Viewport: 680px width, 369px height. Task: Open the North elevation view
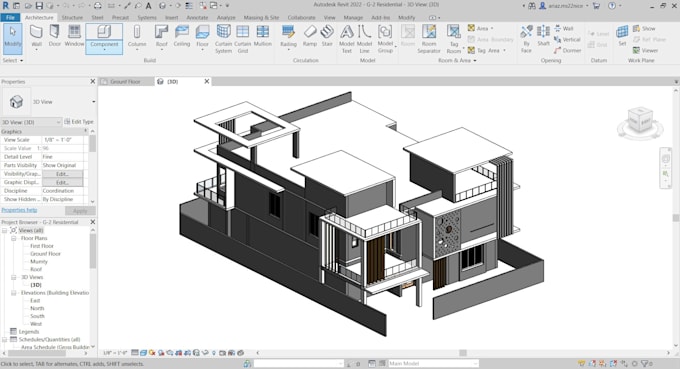(x=37, y=308)
